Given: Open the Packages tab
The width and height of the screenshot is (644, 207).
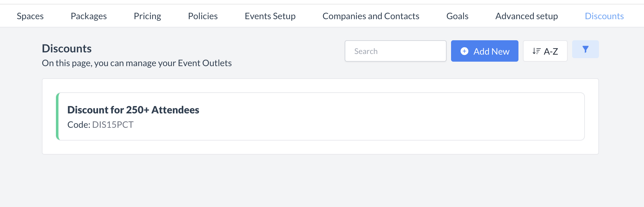Looking at the screenshot, I should click(88, 16).
